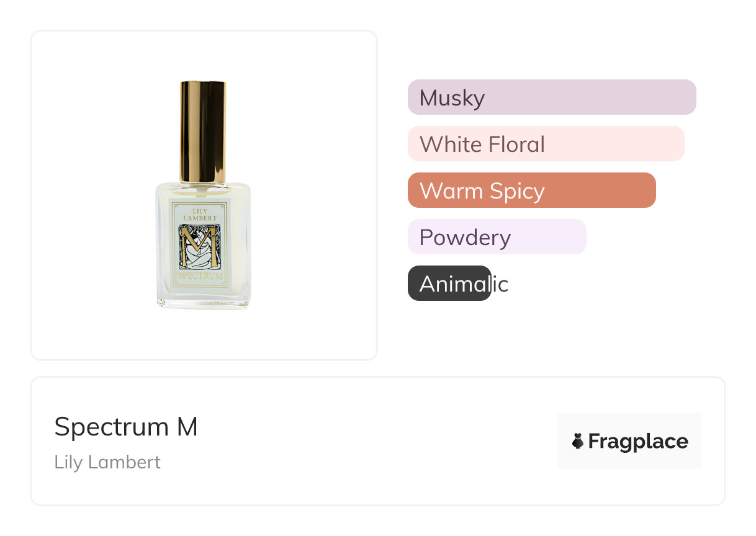Click the gold cap of the perfume bottle
The height and width of the screenshot is (536, 756).
[203, 131]
